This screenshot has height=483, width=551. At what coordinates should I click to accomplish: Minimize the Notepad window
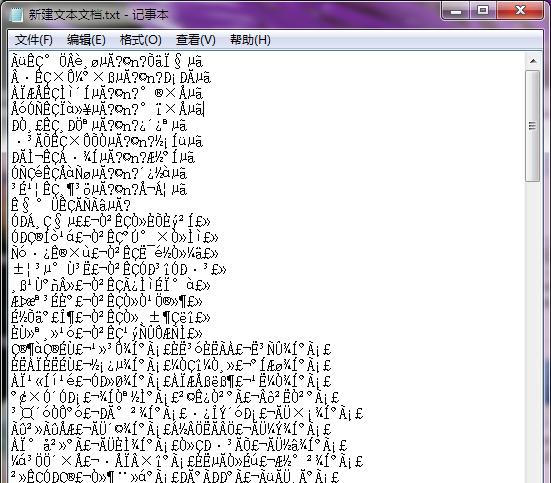pos(456,11)
